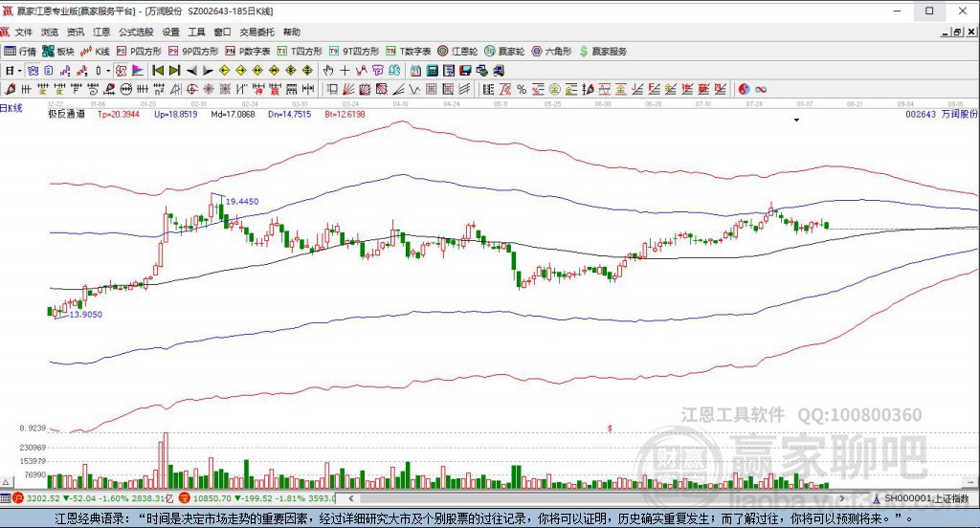The height and width of the screenshot is (528, 980).
Task: Select the Gann fan lines tool
Action: [x=348, y=89]
